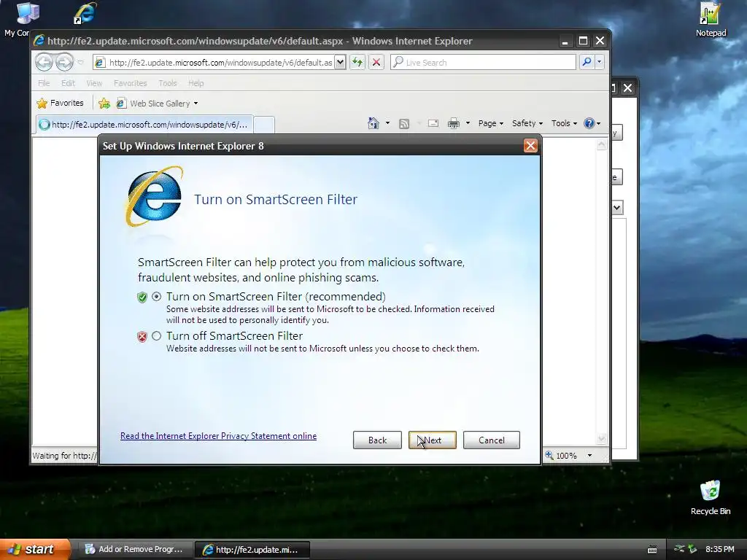Image resolution: width=747 pixels, height=560 pixels.
Task: Open the Safety command bar menu
Action: coord(527,123)
